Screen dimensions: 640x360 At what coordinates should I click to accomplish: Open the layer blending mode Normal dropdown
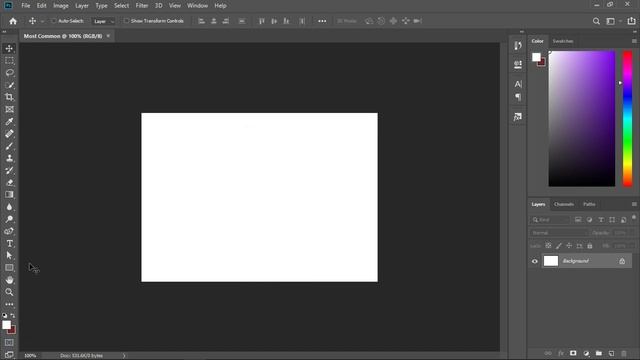pos(559,233)
